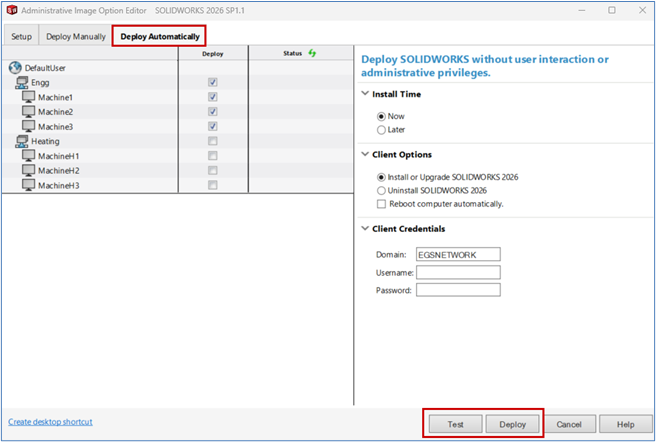Select the MachineH2 label
The height and width of the screenshot is (442, 656).
pos(59,170)
